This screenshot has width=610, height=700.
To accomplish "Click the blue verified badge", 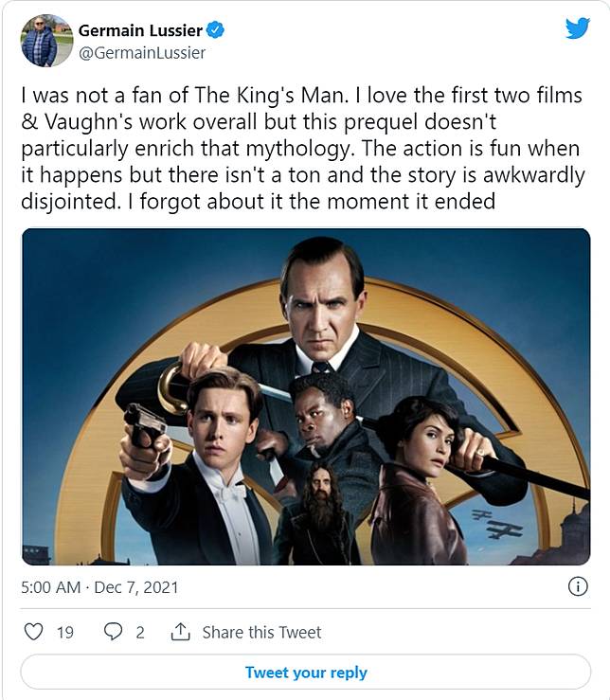I will click(x=217, y=31).
